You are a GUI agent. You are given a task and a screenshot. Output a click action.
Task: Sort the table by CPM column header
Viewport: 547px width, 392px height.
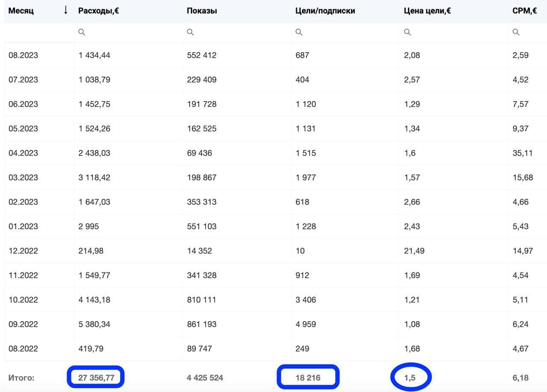[525, 11]
